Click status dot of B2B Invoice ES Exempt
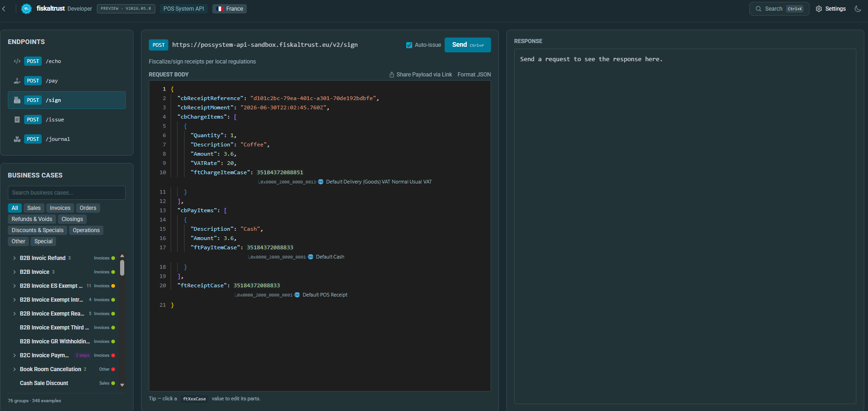868x411 pixels. click(113, 286)
